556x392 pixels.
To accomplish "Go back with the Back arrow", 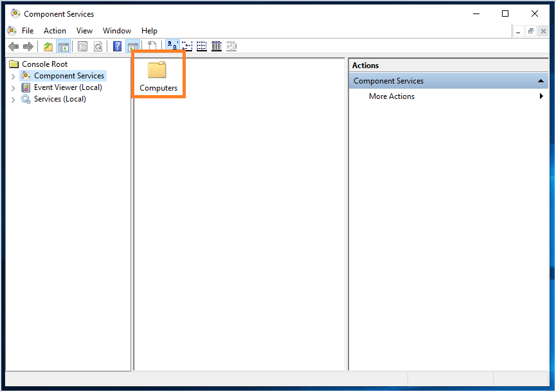I will tap(13, 46).
